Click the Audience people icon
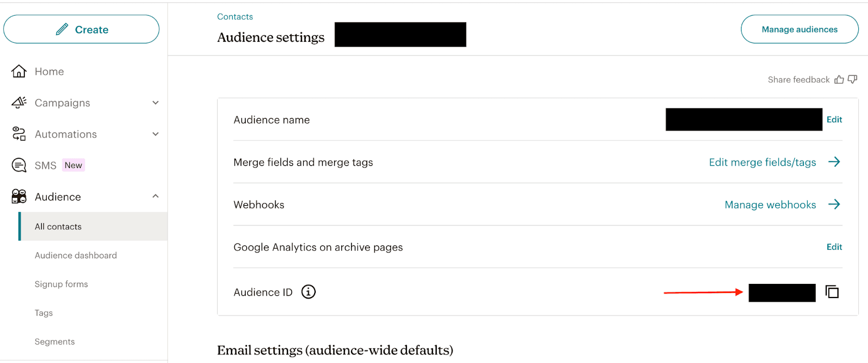The width and height of the screenshot is (868, 363). click(x=19, y=196)
